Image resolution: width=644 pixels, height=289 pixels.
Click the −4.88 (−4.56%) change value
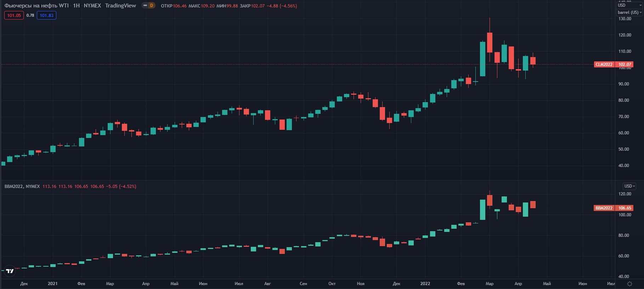point(282,6)
